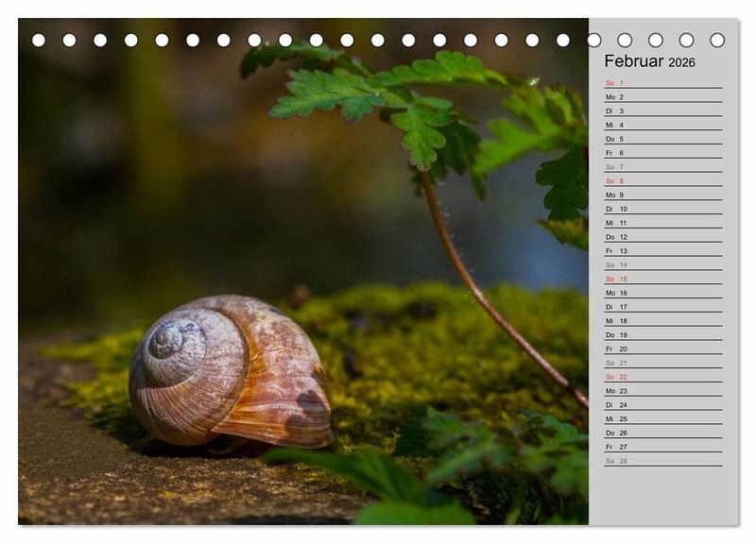This screenshot has height=543, width=756.
Task: Click the red So 22 date
Action: click(662, 377)
